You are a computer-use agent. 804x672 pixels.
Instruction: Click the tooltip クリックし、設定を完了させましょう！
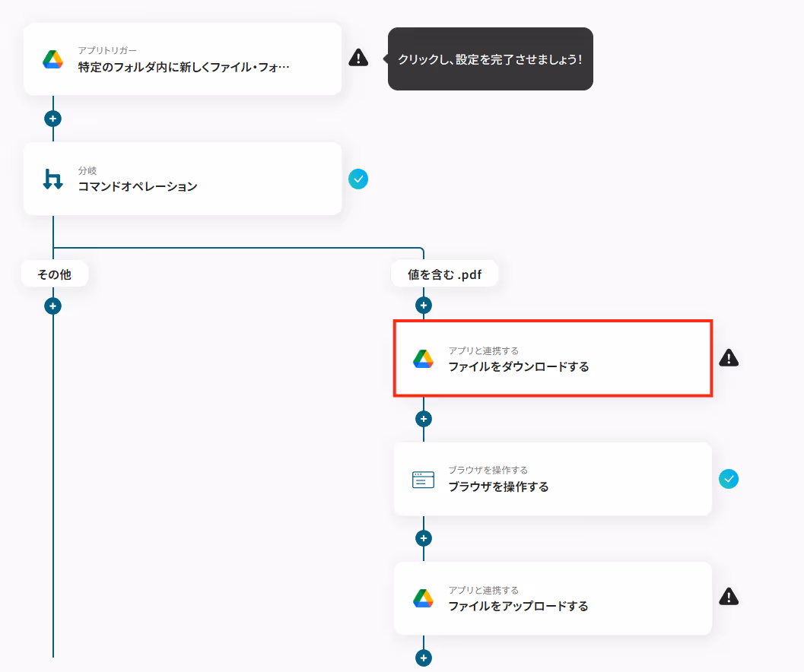point(490,59)
